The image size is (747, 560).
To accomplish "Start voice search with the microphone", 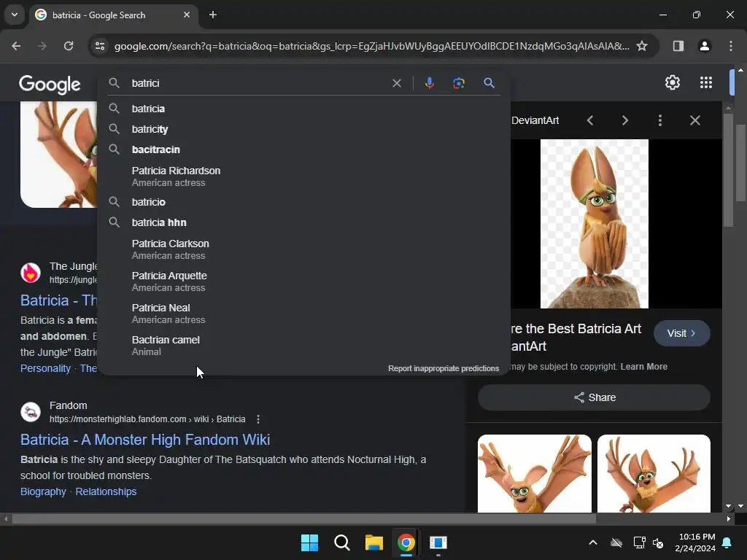I will [x=429, y=83].
